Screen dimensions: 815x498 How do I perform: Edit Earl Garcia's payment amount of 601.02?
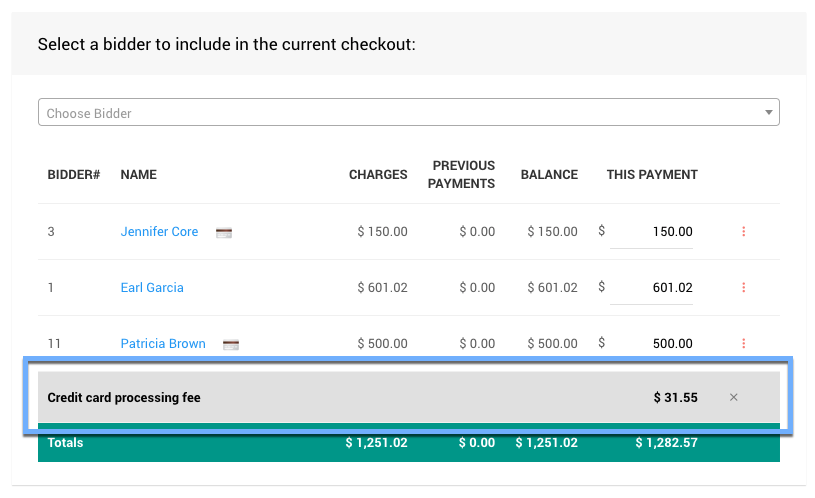[x=652, y=288]
